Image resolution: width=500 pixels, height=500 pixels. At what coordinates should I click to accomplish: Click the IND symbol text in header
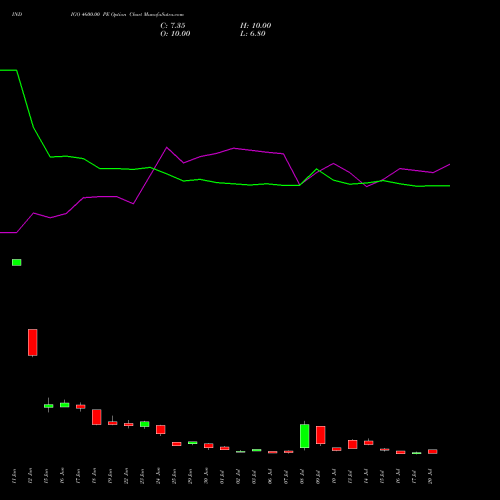click(x=17, y=15)
